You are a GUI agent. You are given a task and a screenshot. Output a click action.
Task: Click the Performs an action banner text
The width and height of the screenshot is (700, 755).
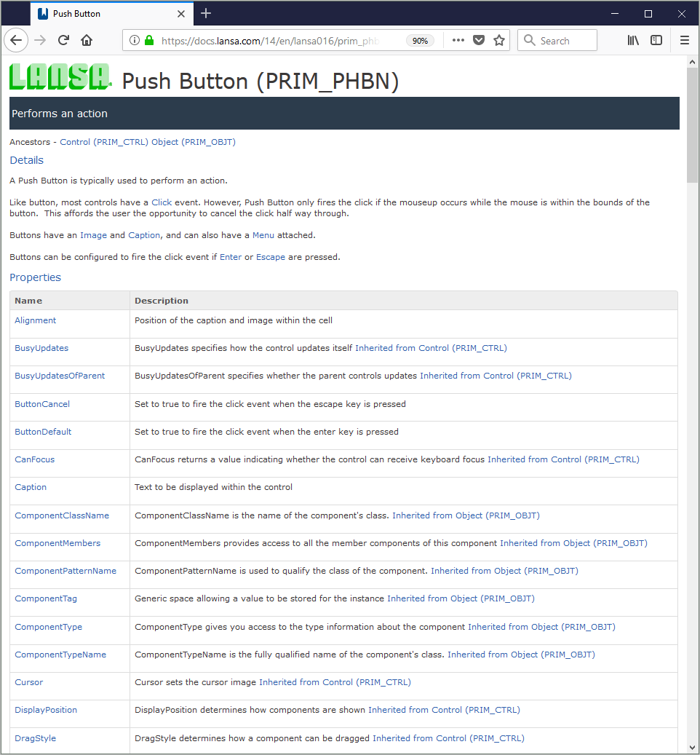[60, 114]
